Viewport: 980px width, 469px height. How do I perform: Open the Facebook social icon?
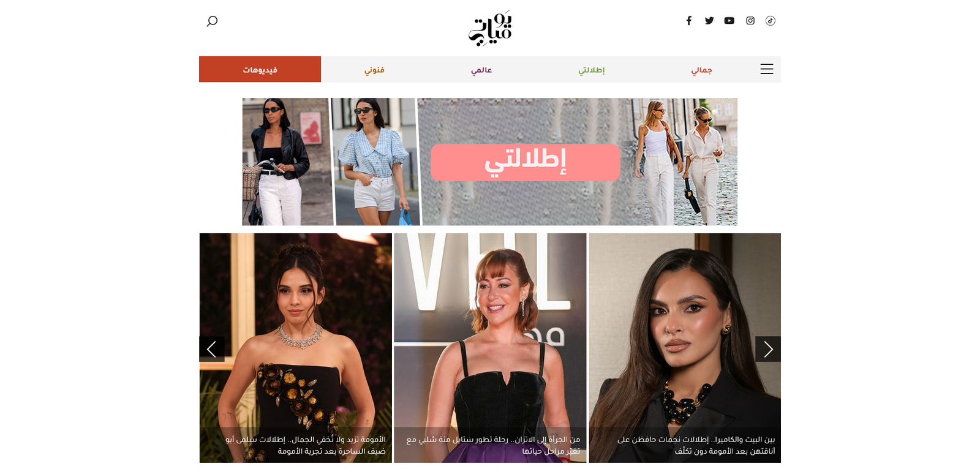point(689,21)
